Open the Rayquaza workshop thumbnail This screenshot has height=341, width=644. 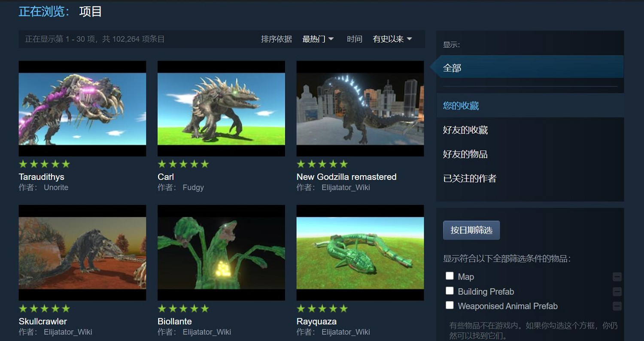(x=360, y=253)
